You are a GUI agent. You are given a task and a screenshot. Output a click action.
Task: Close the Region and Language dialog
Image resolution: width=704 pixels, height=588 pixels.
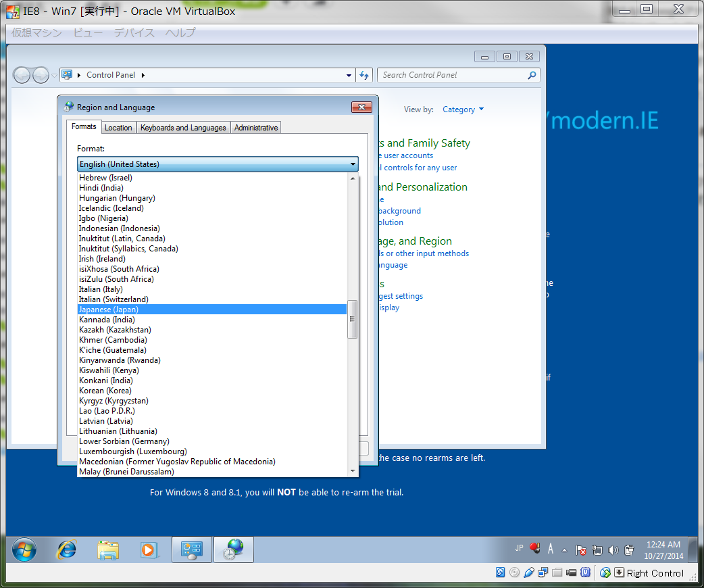click(361, 107)
